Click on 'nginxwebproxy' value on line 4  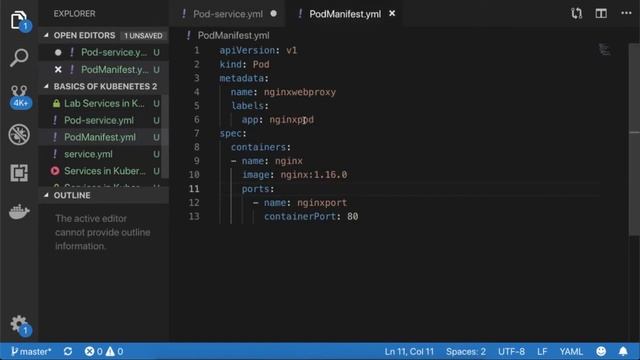point(300,92)
